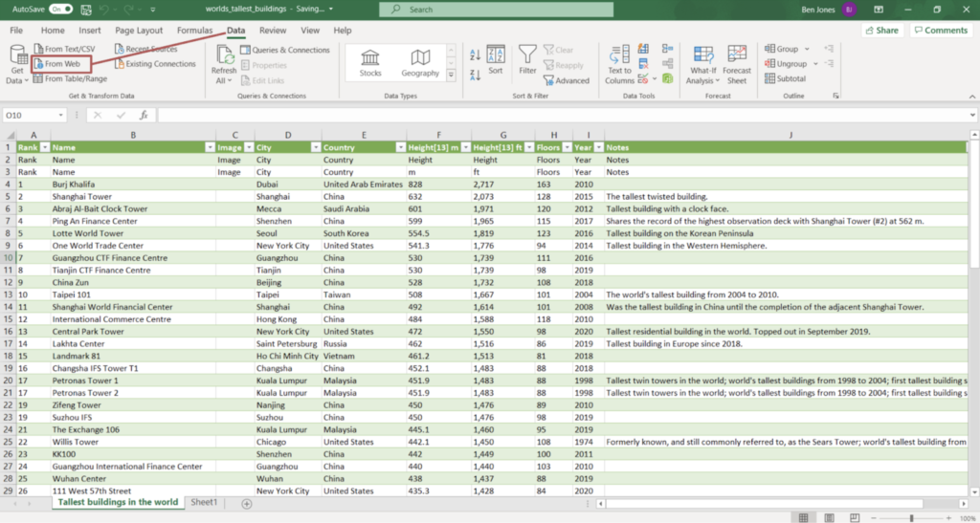Open the Name column filter dropdown
980x523 pixels.
click(x=210, y=148)
